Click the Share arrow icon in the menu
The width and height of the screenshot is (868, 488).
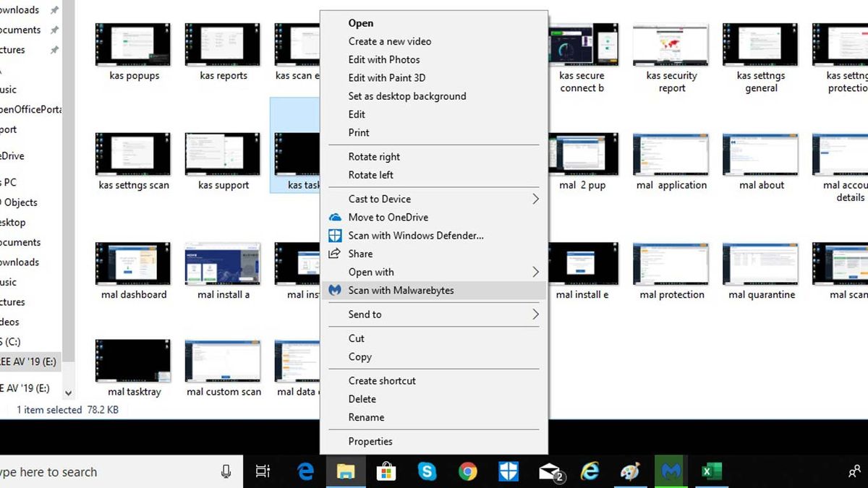pyautogui.click(x=334, y=254)
